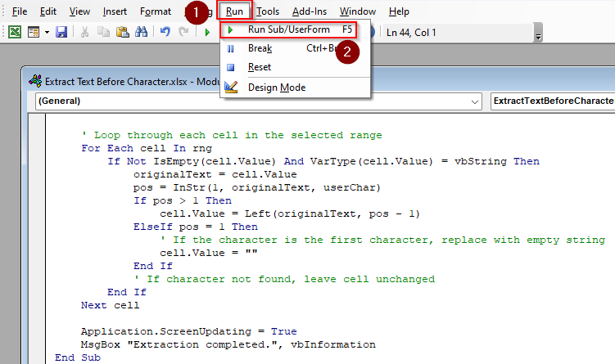Click the 'cell.Value = Left(originalText' line
This screenshot has height=364, width=615.
(290, 213)
